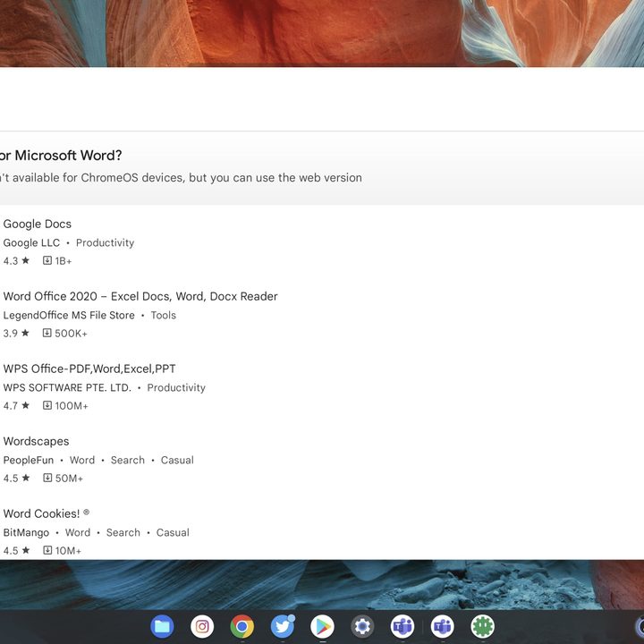Screen dimensions: 644x644
Task: Click the Play Store shelf icon
Action: [x=322, y=626]
